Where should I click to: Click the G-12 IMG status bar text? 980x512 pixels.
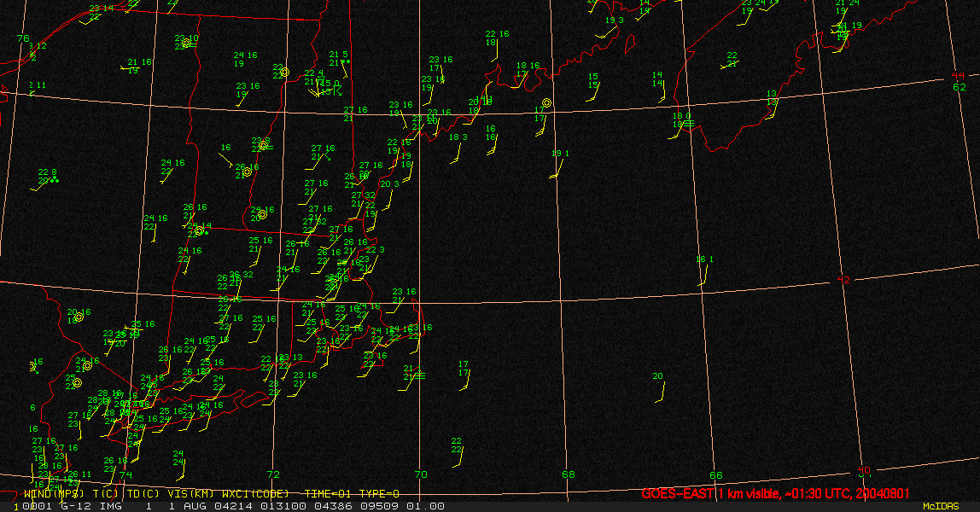pyautogui.click(x=91, y=506)
